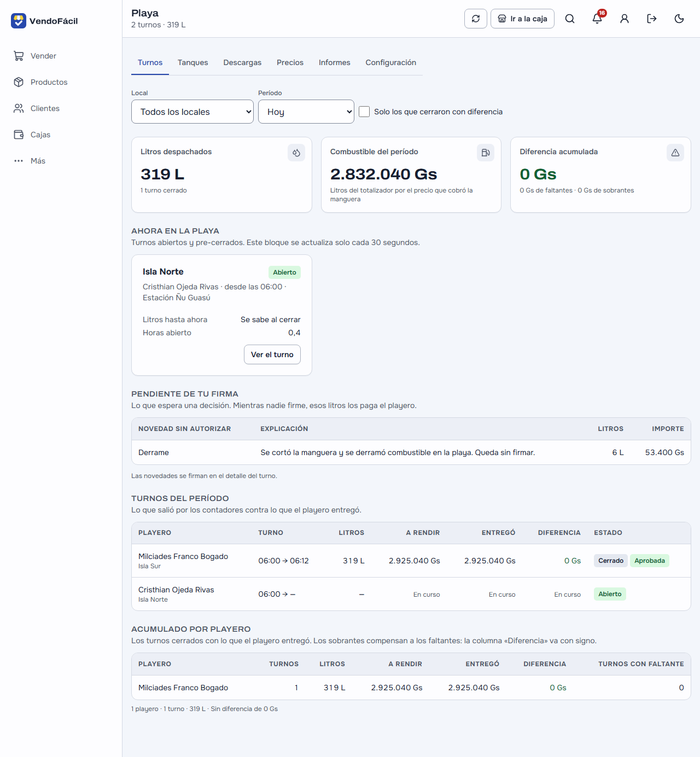
Task: Select Cristhian Ojeda Rivas turno row
Action: pyautogui.click(x=411, y=594)
